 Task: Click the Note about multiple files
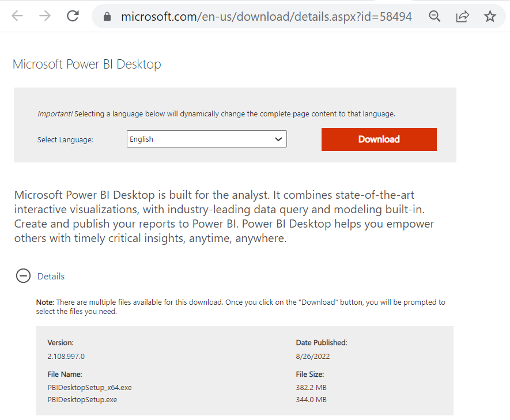(x=241, y=307)
